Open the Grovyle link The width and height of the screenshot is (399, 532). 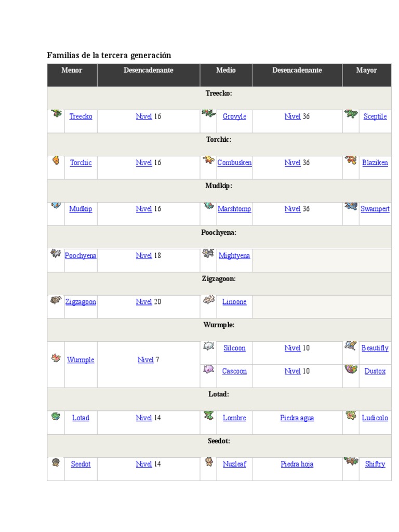pyautogui.click(x=234, y=116)
